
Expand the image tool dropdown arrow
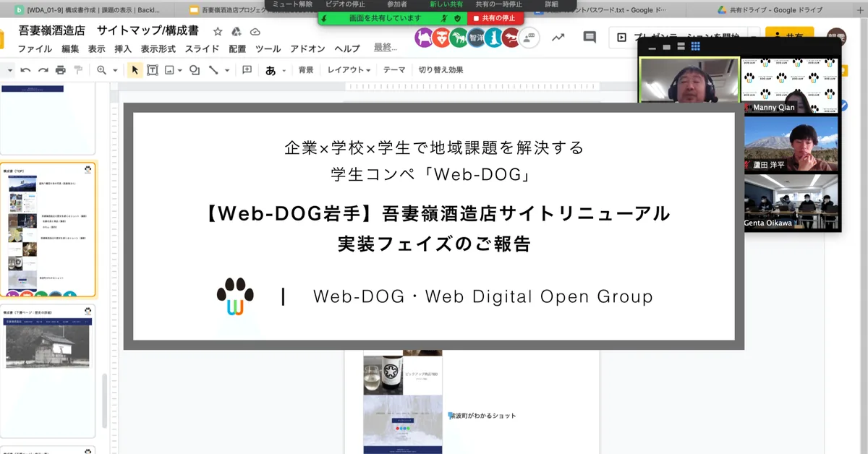[179, 70]
